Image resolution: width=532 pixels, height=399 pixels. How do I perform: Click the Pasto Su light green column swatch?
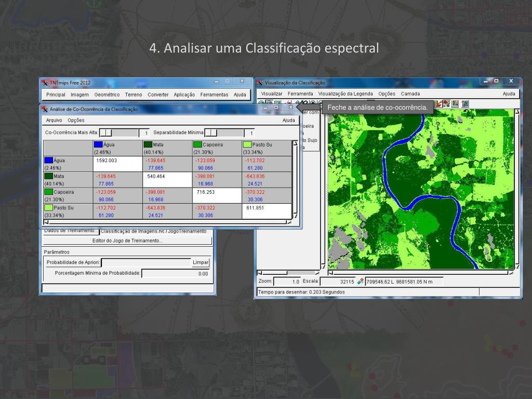[247, 144]
